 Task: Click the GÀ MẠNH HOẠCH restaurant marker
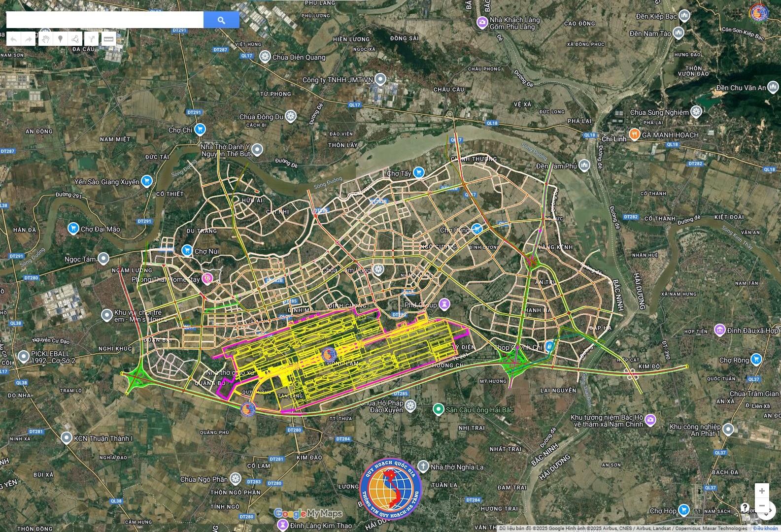[635, 134]
